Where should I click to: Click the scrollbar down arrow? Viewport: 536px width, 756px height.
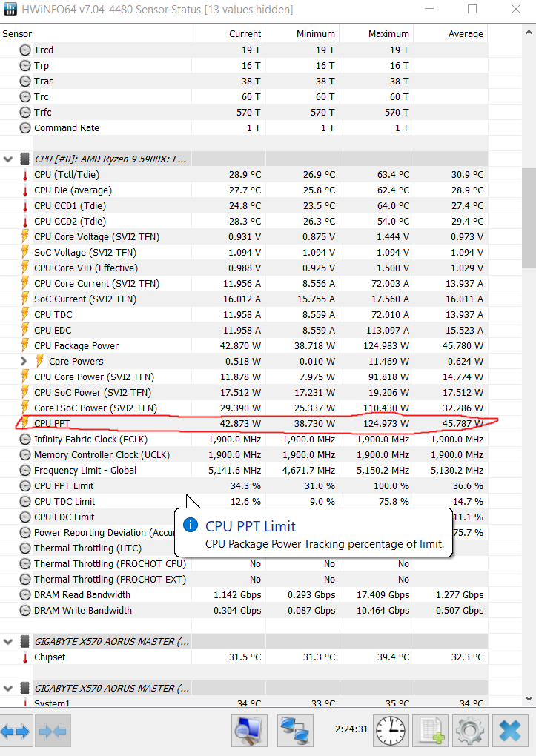(x=529, y=699)
